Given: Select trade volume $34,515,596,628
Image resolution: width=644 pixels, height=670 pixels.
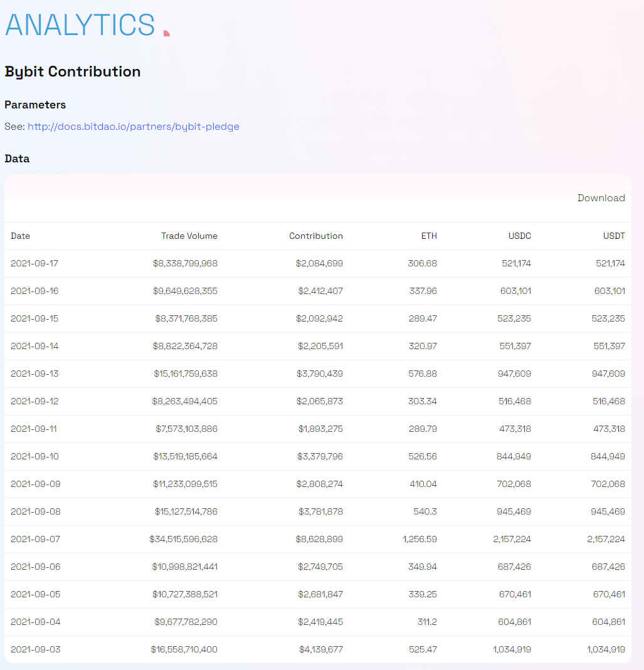Looking at the screenshot, I should (184, 539).
